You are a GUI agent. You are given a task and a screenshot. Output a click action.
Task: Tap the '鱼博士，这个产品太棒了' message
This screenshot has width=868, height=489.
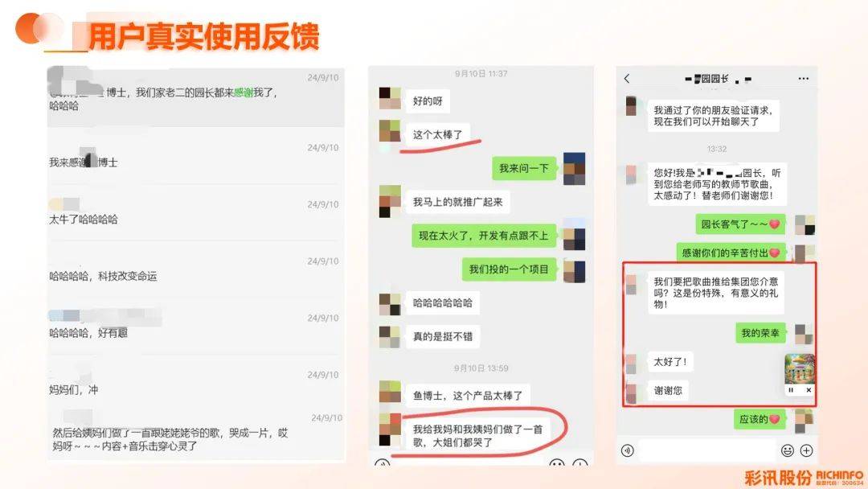click(x=468, y=396)
